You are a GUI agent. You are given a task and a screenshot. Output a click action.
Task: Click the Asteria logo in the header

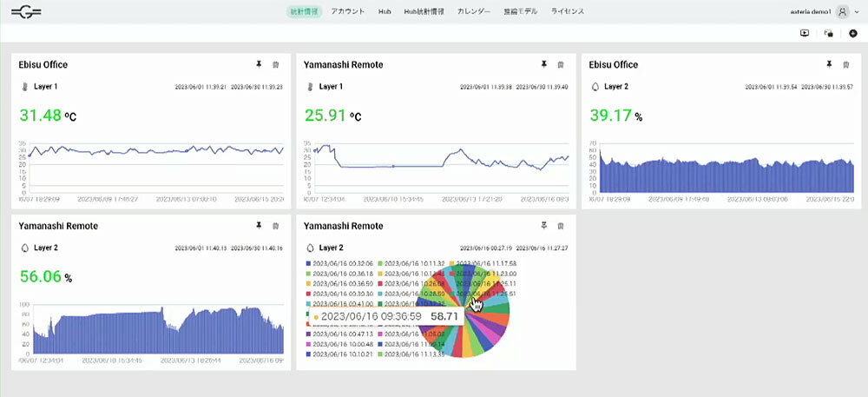(26, 12)
